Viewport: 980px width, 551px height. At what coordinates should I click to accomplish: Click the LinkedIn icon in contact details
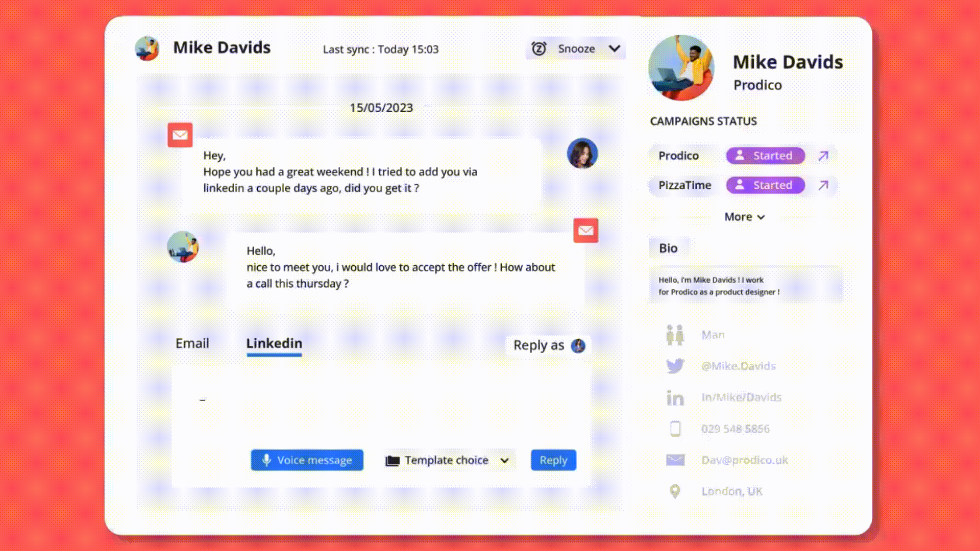coord(675,397)
